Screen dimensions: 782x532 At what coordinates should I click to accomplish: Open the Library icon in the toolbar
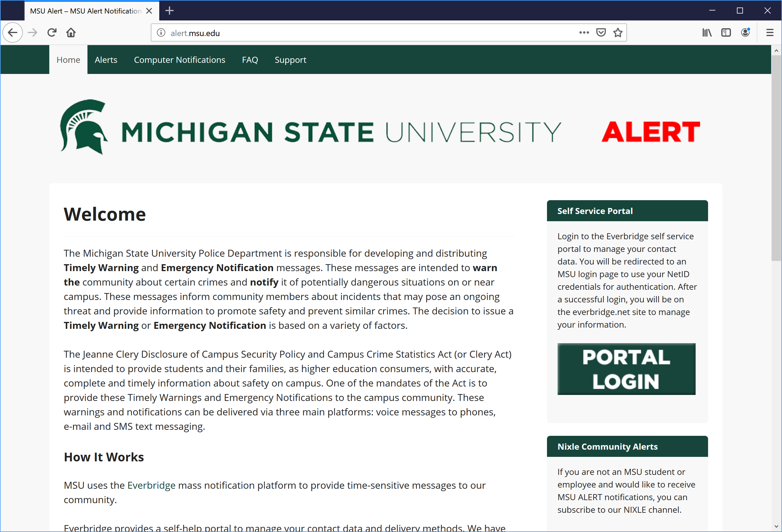coord(707,33)
